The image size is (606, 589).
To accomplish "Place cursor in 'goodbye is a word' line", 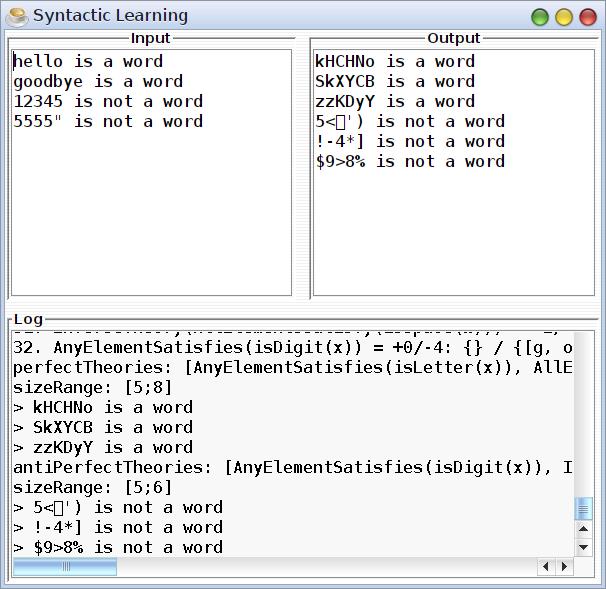I will coord(98,81).
